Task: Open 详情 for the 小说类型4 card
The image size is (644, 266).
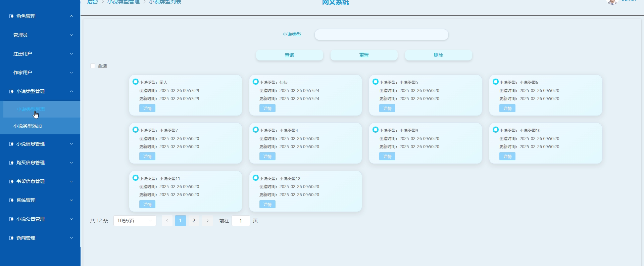Action: [267, 157]
